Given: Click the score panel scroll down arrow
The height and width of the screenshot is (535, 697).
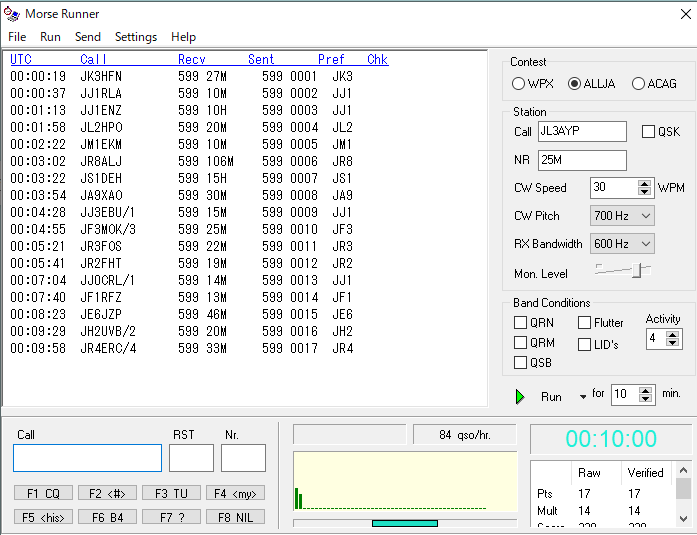Looking at the screenshot, I should coord(683,518).
